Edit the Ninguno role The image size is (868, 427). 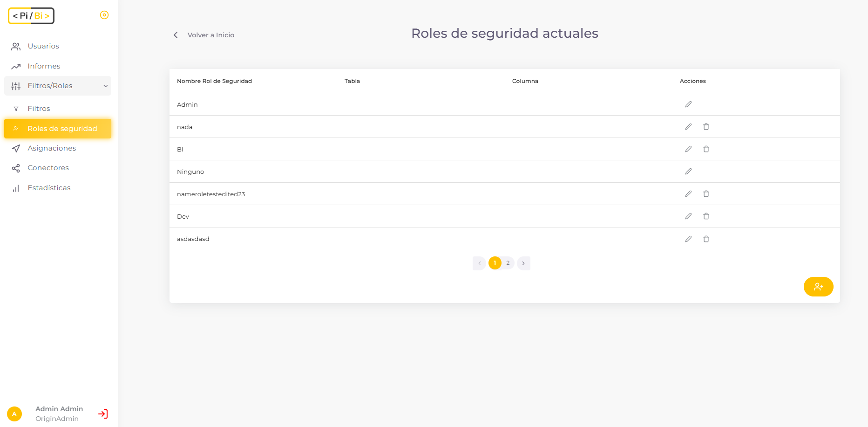pyautogui.click(x=688, y=172)
